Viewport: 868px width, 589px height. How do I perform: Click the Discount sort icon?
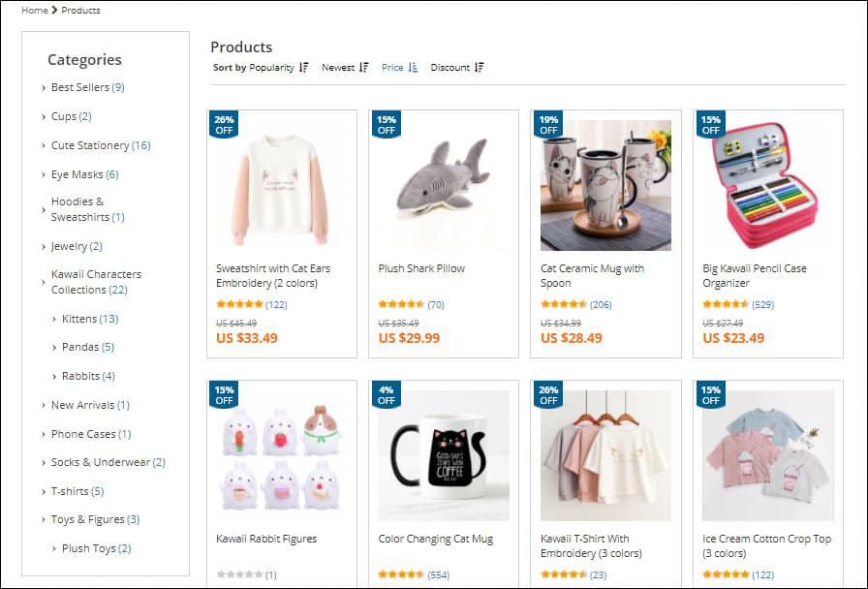coord(480,68)
